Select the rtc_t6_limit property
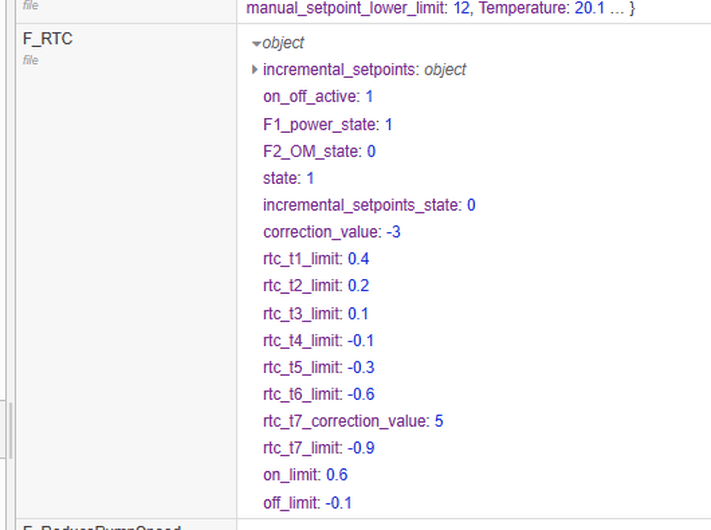This screenshot has height=530, width=711. click(318, 394)
